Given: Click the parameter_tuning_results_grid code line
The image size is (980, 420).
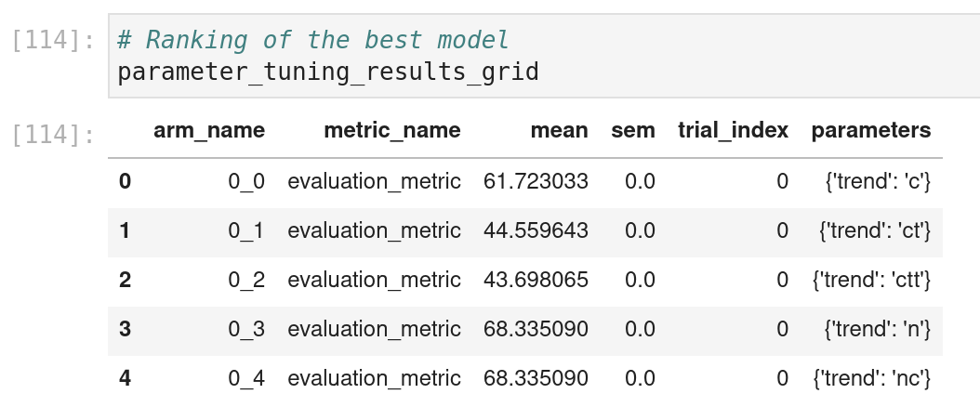Looking at the screenshot, I should click(x=328, y=71).
